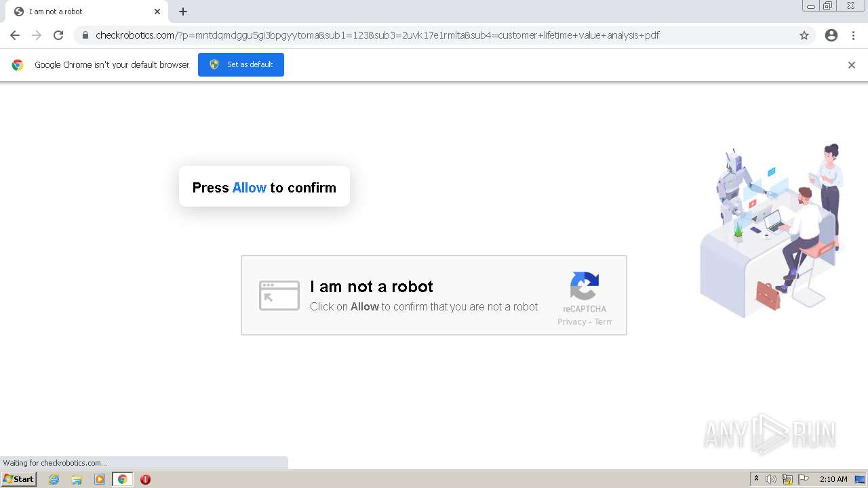868x488 pixels.
Task: Open the Privacy link under reCAPTCHA
Action: (572, 322)
